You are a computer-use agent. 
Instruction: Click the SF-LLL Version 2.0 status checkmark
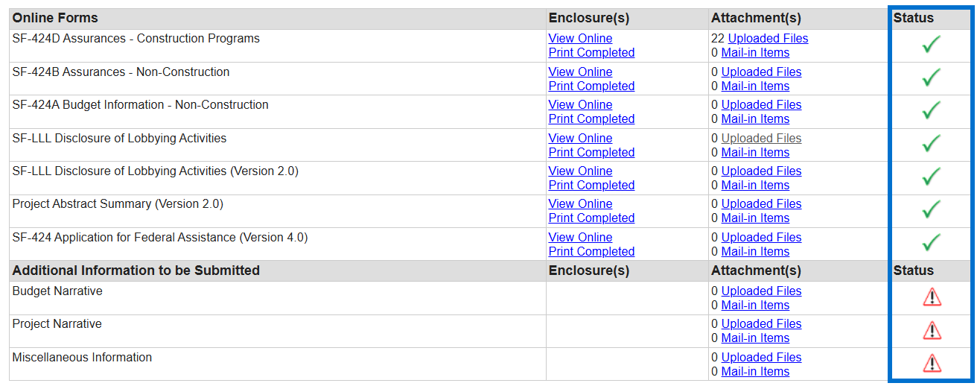point(931,177)
